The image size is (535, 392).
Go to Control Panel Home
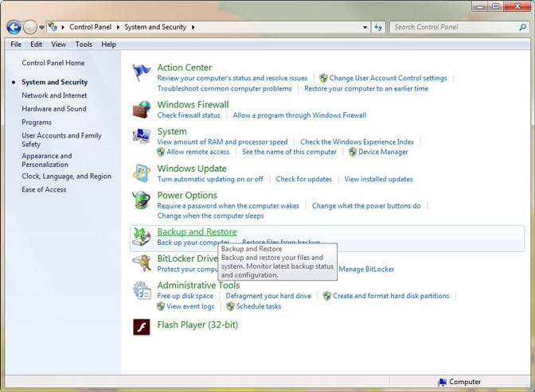coord(53,63)
